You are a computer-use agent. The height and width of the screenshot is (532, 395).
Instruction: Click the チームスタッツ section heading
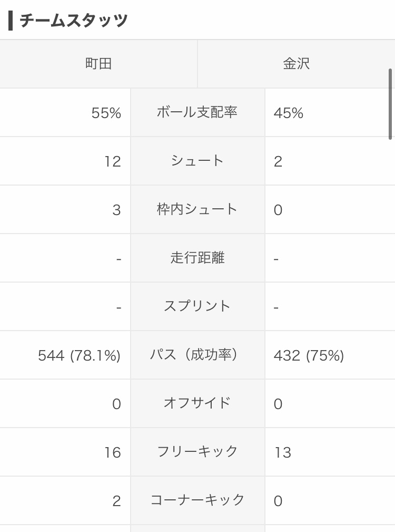(74, 21)
